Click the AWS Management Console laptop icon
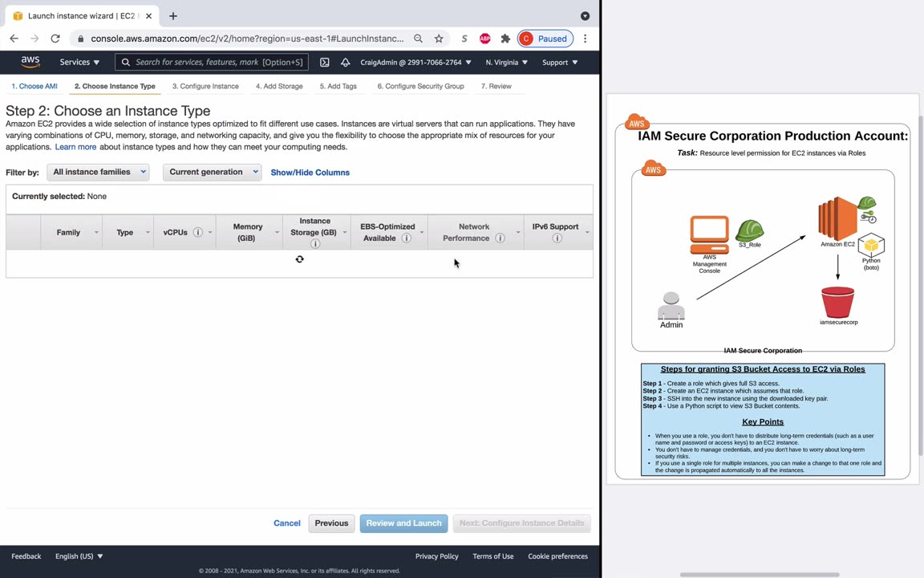The image size is (924, 578). point(710,234)
